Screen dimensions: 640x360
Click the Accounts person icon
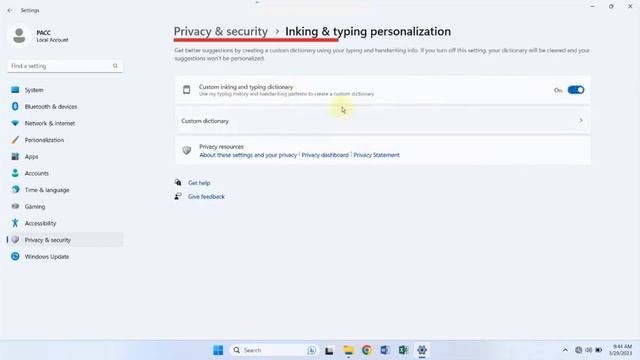click(15, 173)
